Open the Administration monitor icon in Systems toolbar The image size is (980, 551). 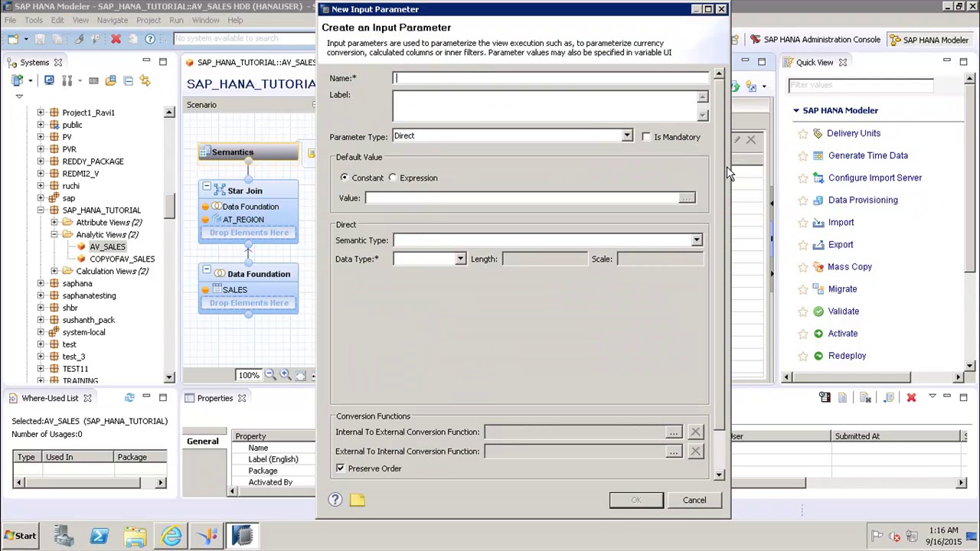click(x=49, y=80)
